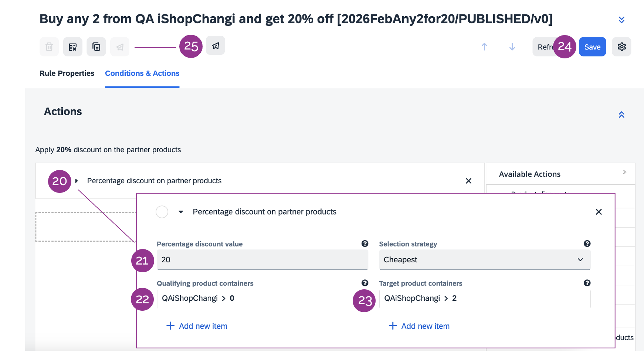The width and height of the screenshot is (644, 351).
Task: Click the archive rule icon with X
Action: pos(73,47)
